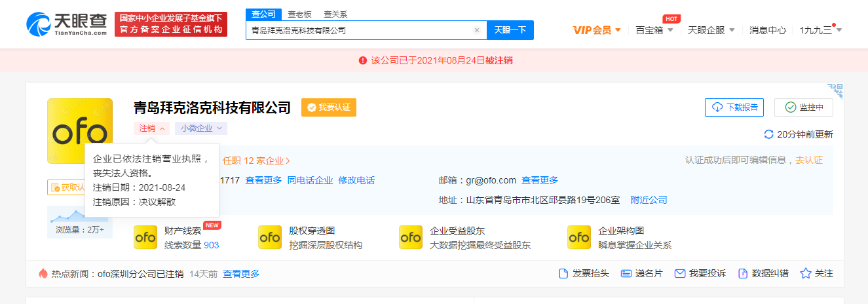868x304 pixels.
Task: Click the company title 青岛拜克洛克科技有限公司
Action: click(212, 107)
